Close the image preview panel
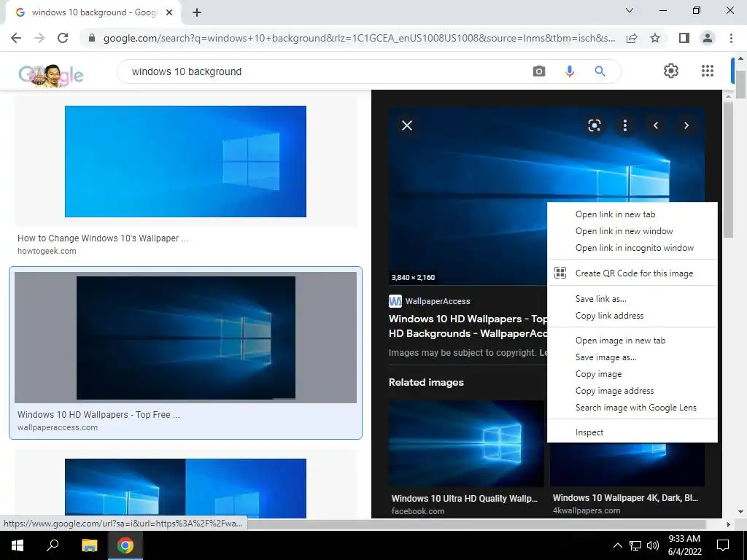The height and width of the screenshot is (560, 747). coord(407,125)
